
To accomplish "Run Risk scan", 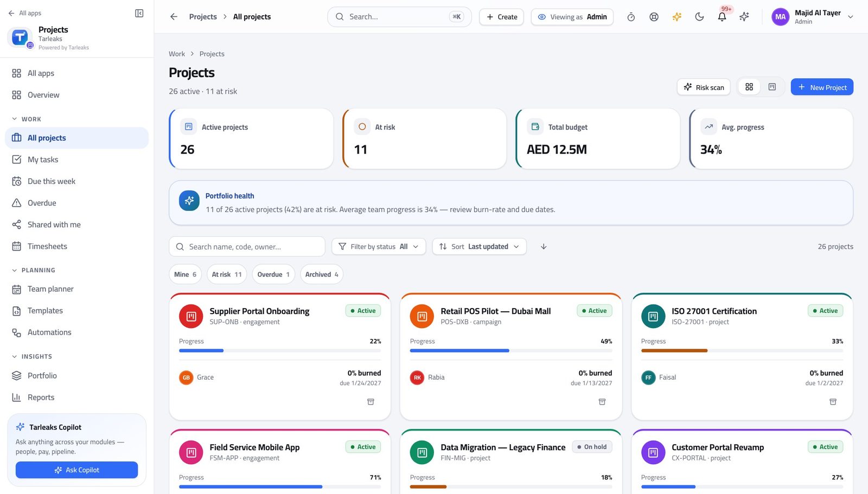I will click(x=704, y=87).
